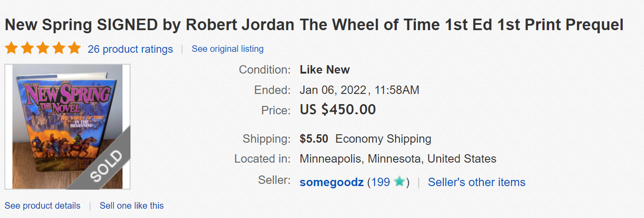Open the 26 product ratings link
The image size is (644, 218).
[x=130, y=49]
